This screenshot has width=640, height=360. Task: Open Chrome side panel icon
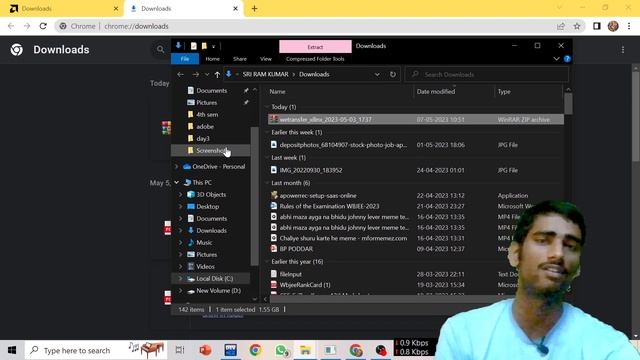click(597, 26)
